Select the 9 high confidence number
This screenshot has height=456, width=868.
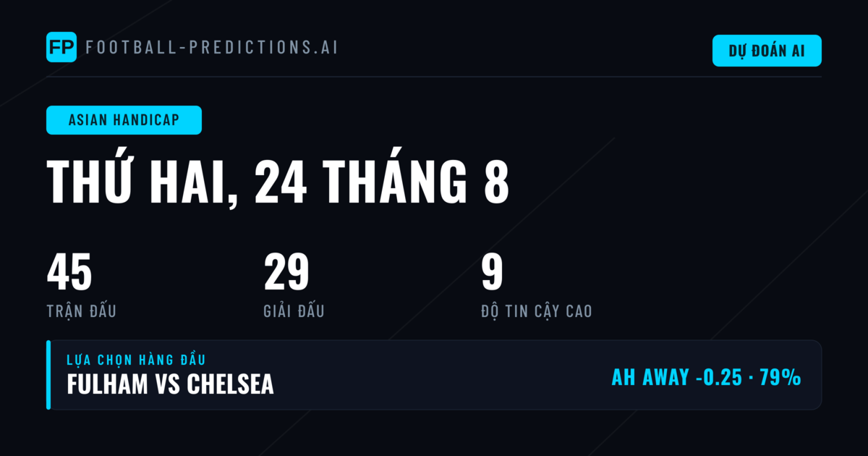click(x=492, y=273)
